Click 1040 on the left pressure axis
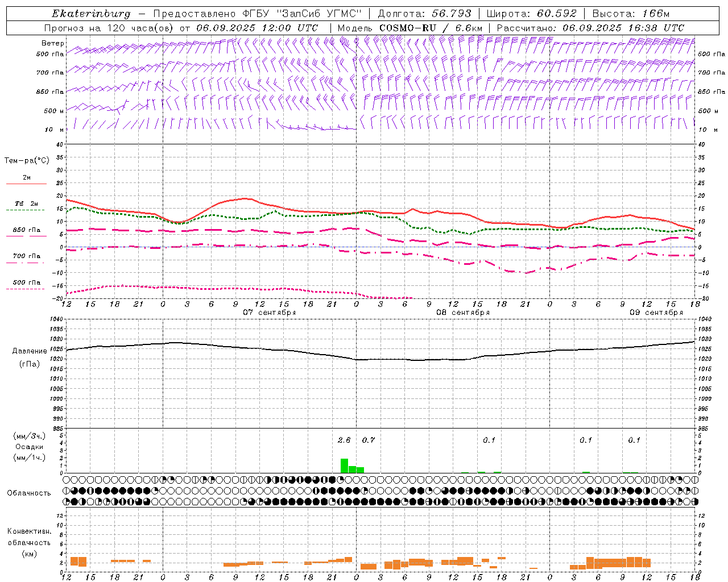728x582 pixels. (56, 319)
